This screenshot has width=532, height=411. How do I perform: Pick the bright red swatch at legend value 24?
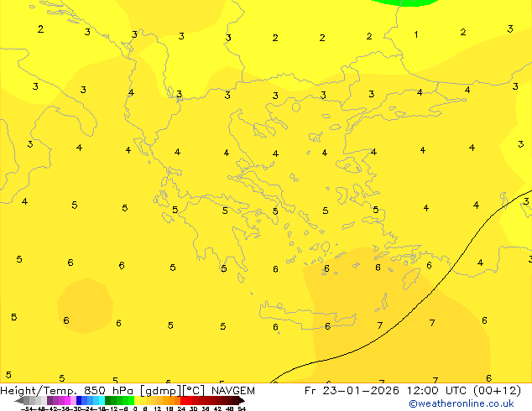click(x=183, y=400)
